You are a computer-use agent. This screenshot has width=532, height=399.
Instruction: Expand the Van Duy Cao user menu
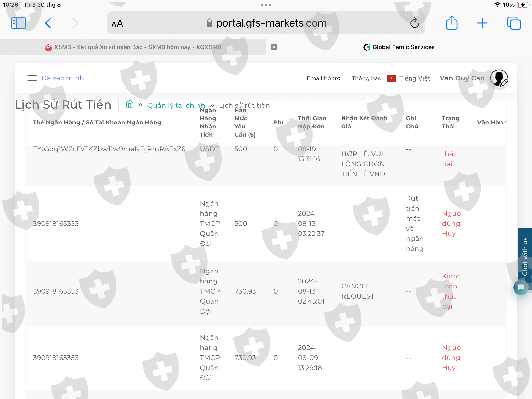tap(462, 78)
